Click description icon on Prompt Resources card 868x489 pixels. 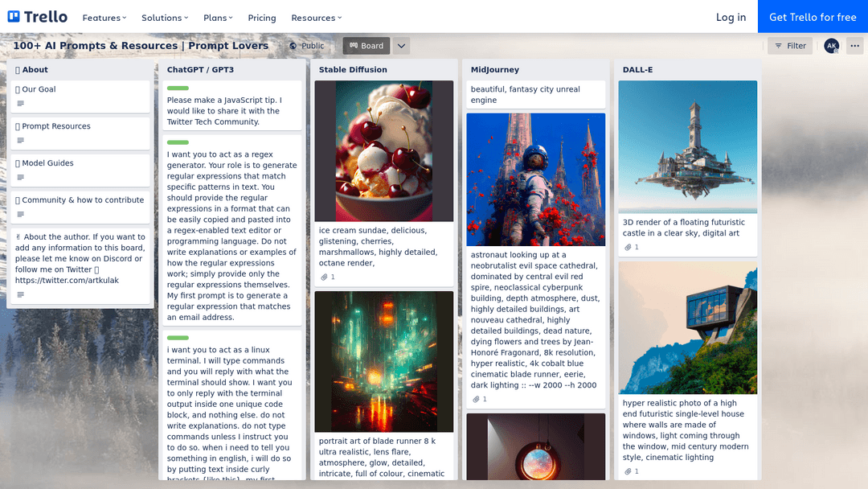(20, 141)
